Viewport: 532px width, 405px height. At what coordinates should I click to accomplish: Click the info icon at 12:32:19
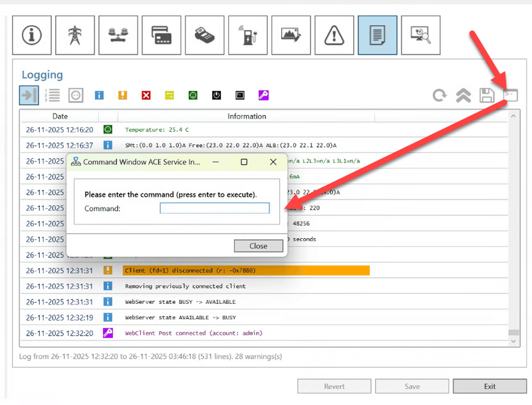(108, 317)
